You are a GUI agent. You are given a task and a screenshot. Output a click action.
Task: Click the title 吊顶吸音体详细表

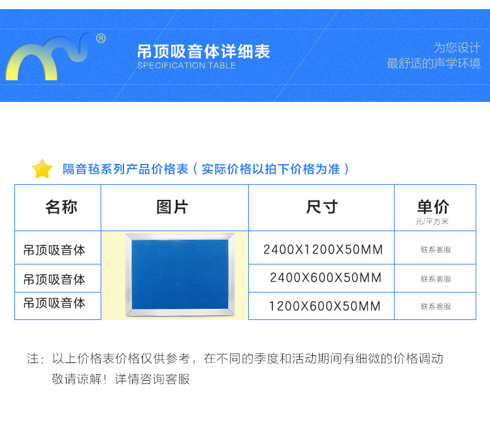tap(203, 51)
